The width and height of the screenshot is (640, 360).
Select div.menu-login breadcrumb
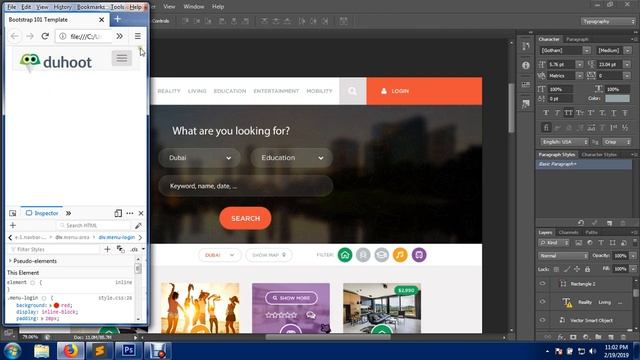(116, 237)
